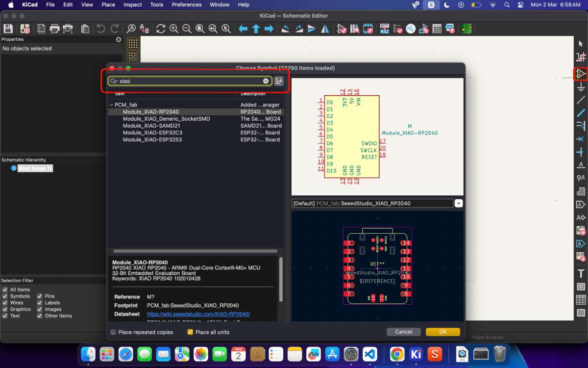Image resolution: width=588 pixels, height=368 pixels.
Task: Open the Edit menu
Action: pyautogui.click(x=68, y=4)
